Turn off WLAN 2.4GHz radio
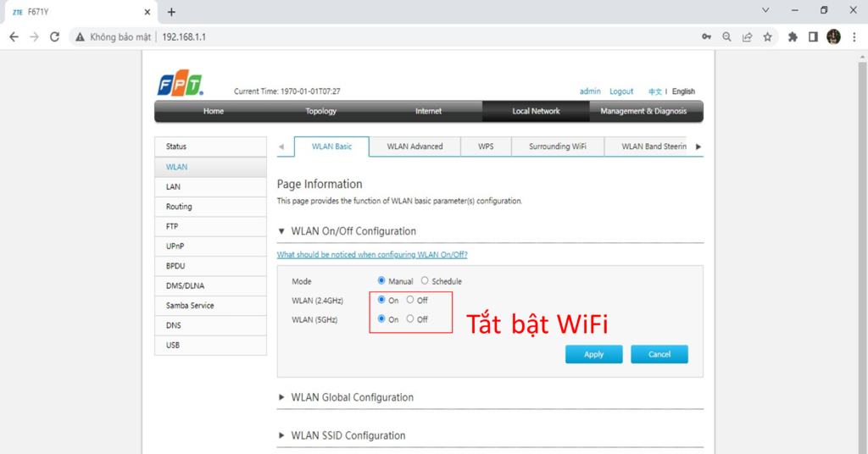This screenshot has height=454, width=868. pyautogui.click(x=410, y=300)
